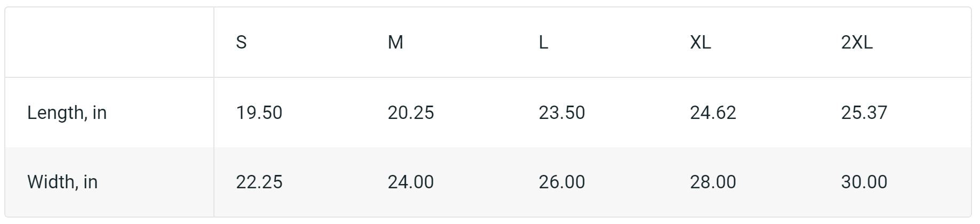980x224 pixels.
Task: Click the 26.00 width value
Action: click(x=561, y=182)
